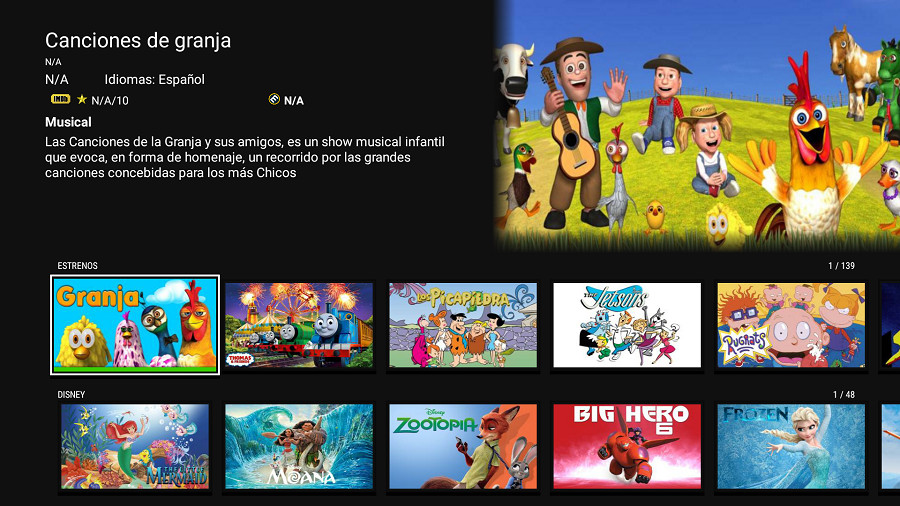Click the Canciones de granja banner image
Screen dimensions: 900x506
pyautogui.click(x=697, y=125)
